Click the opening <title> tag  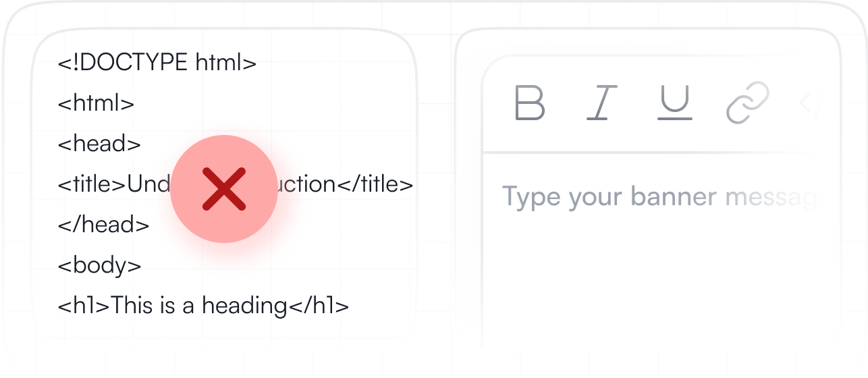point(92,184)
